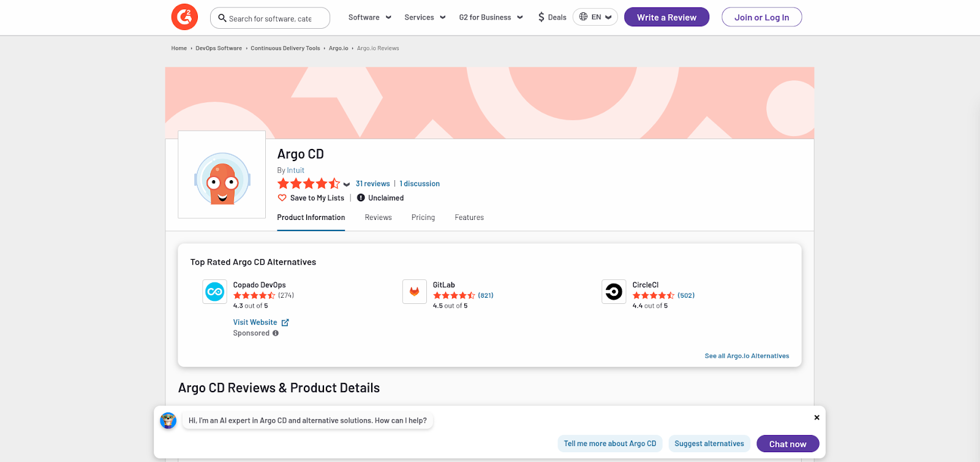This screenshot has height=462, width=980.
Task: Click the Write a Review button
Action: point(666,17)
